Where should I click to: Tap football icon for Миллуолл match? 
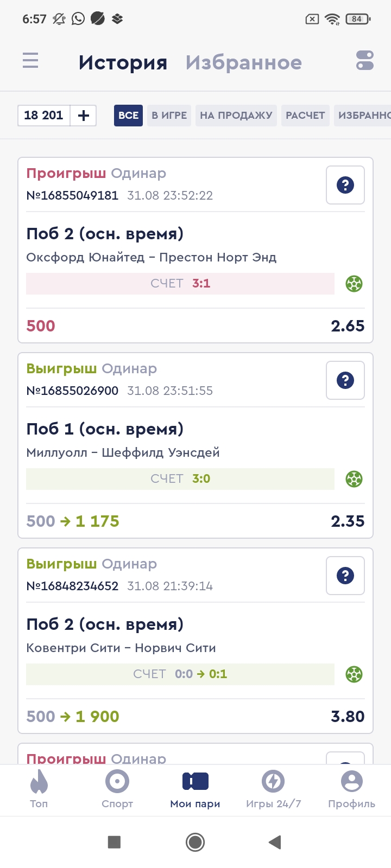[354, 479]
